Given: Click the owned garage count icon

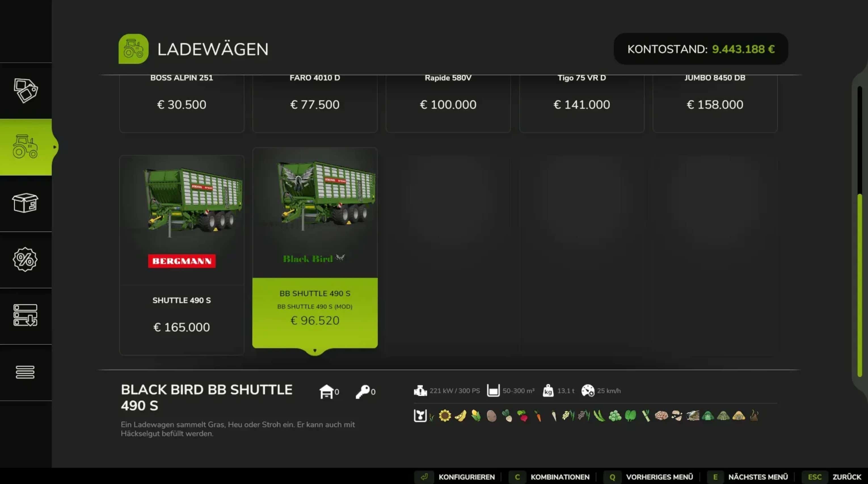Looking at the screenshot, I should [x=329, y=392].
